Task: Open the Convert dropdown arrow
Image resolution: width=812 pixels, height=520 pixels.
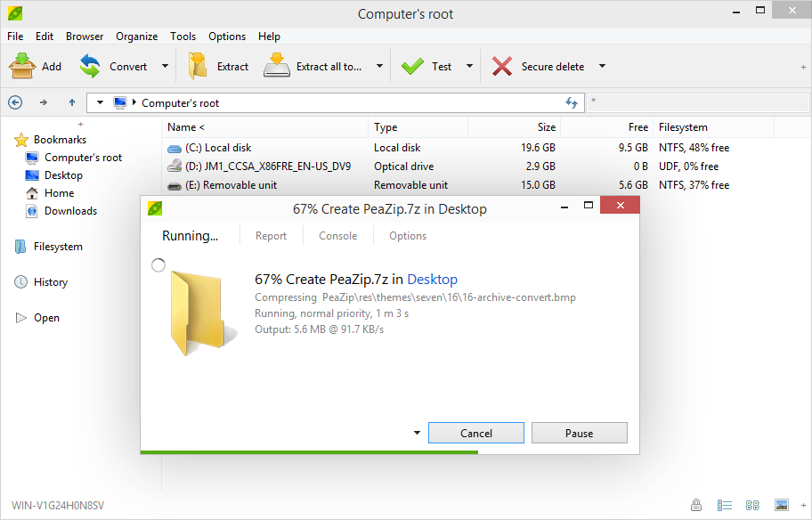Action: [x=166, y=66]
